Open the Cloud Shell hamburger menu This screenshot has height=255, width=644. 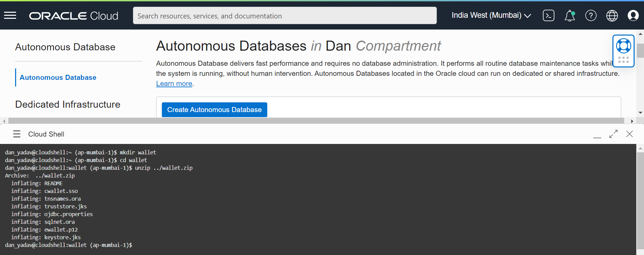pos(17,134)
